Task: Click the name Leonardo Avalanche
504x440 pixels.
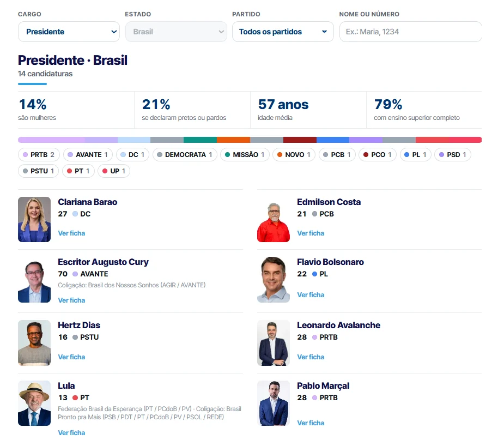Action: click(x=338, y=325)
